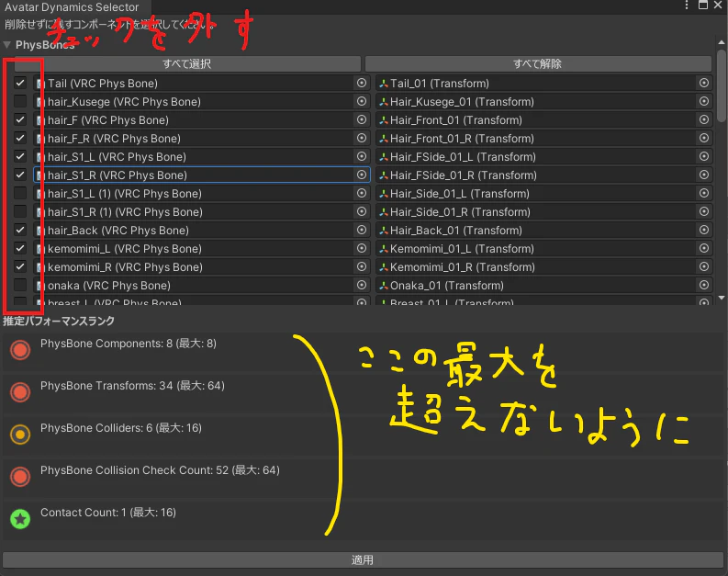The image size is (728, 576).
Task: Uncheck the hair_S1_L PhysBone checkbox
Action: pos(20,156)
